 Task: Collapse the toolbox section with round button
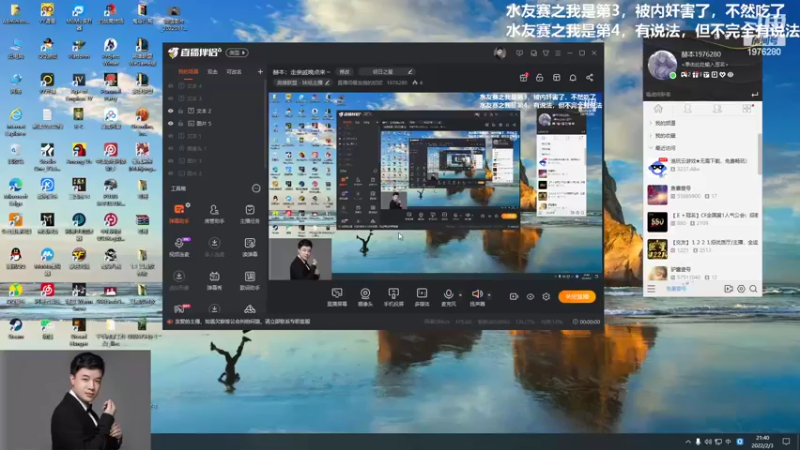coord(256,188)
